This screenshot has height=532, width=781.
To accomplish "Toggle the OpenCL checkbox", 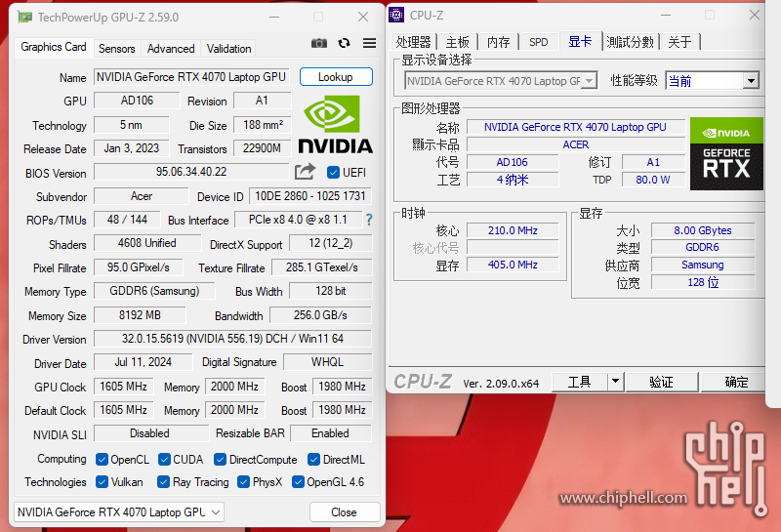I will point(102,459).
